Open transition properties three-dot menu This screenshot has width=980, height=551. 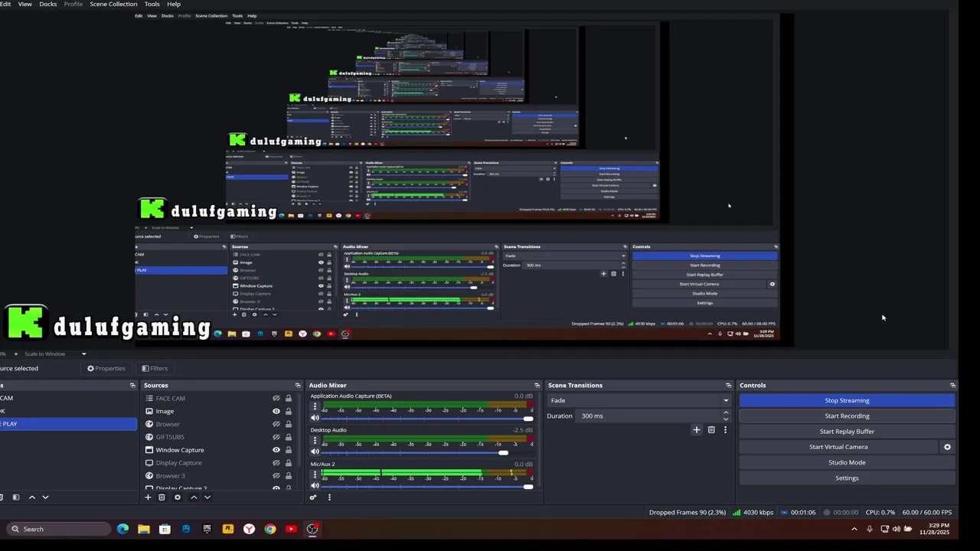(725, 430)
